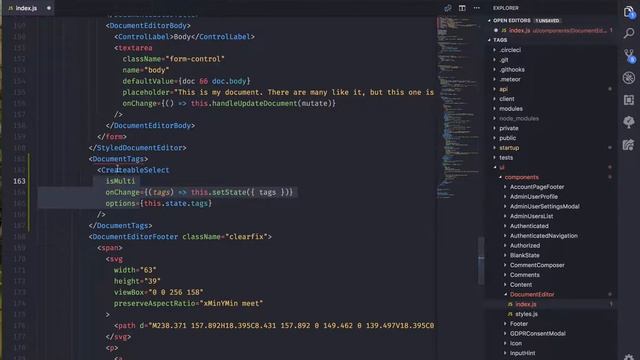Screen dimensions: 640x360
Task: Click the JS file icon of index.js in the tree
Action: coord(510,304)
